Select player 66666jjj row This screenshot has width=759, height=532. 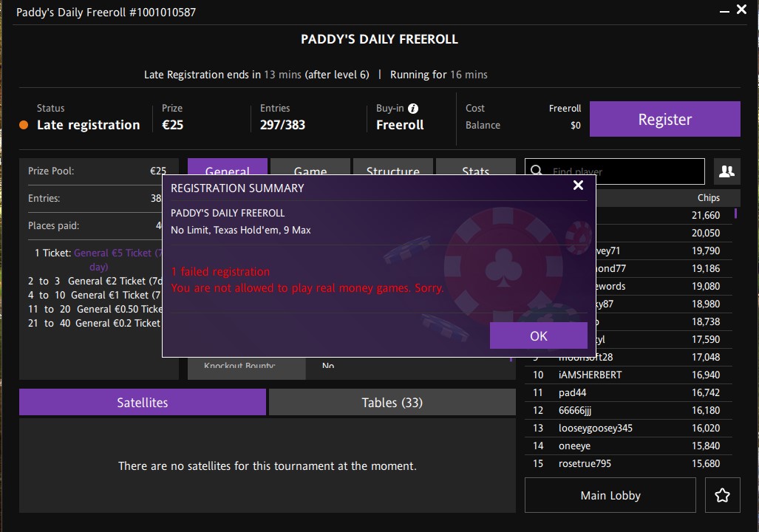pyautogui.click(x=628, y=411)
